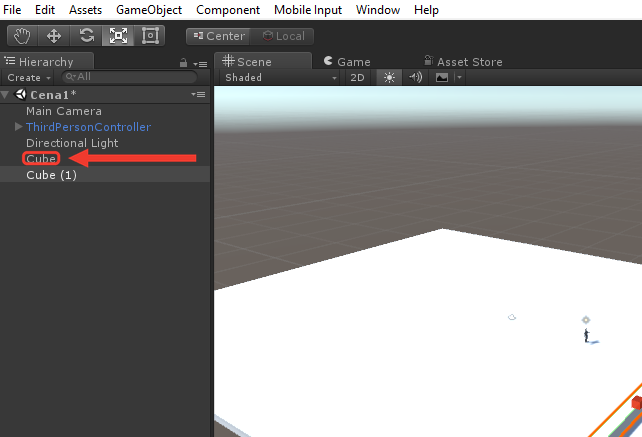Click the character figure in scene view

coord(586,335)
